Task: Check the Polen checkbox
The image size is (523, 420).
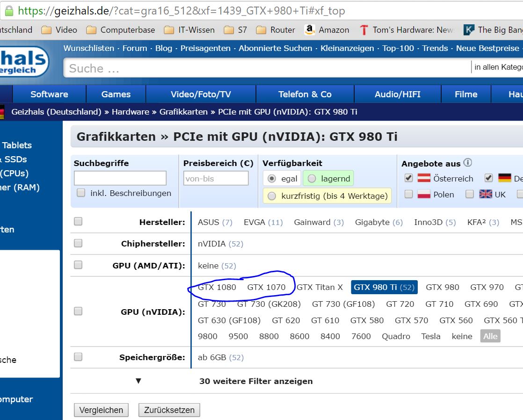Action: [408, 194]
